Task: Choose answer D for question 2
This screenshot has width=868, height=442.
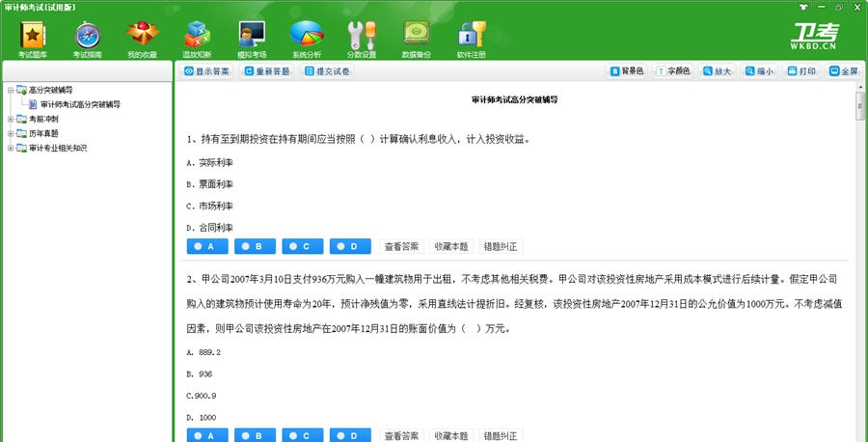Action: [350, 435]
